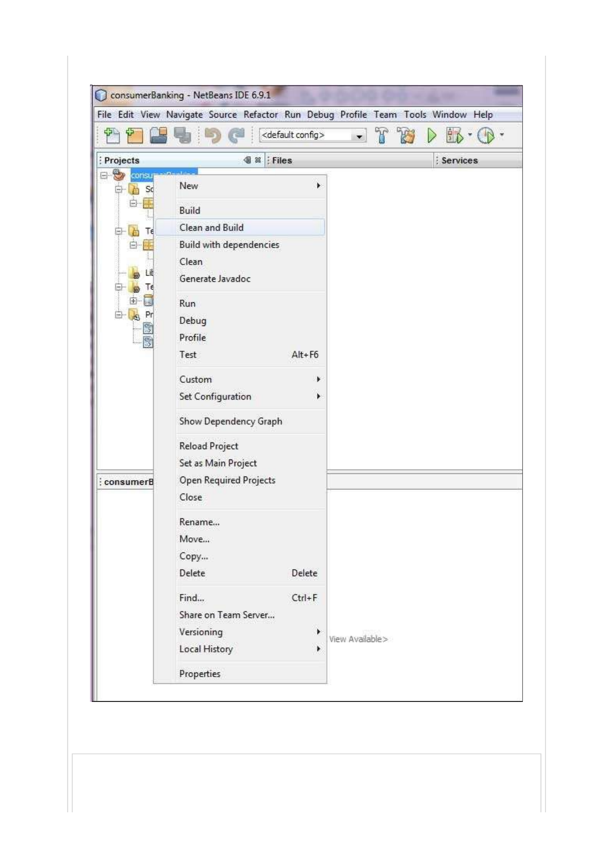Collapse the Project Files Pr node
613x868 pixels.
coord(119,314)
